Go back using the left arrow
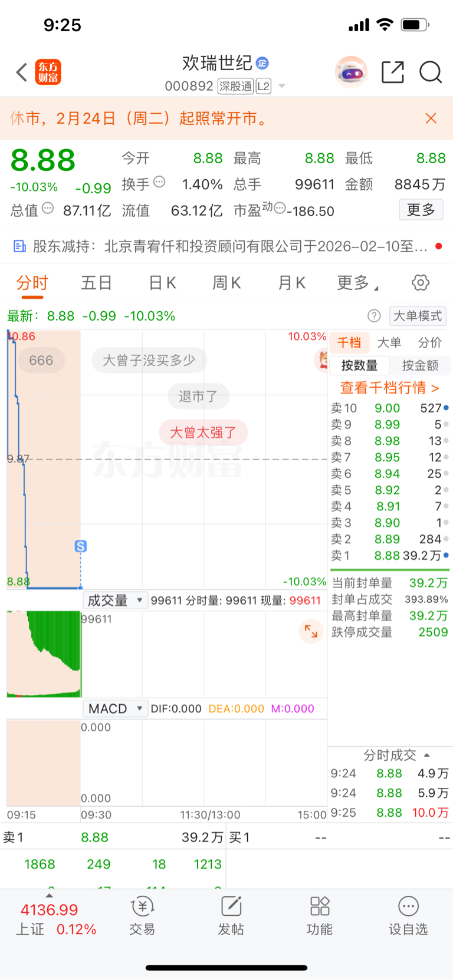 pyautogui.click(x=22, y=72)
